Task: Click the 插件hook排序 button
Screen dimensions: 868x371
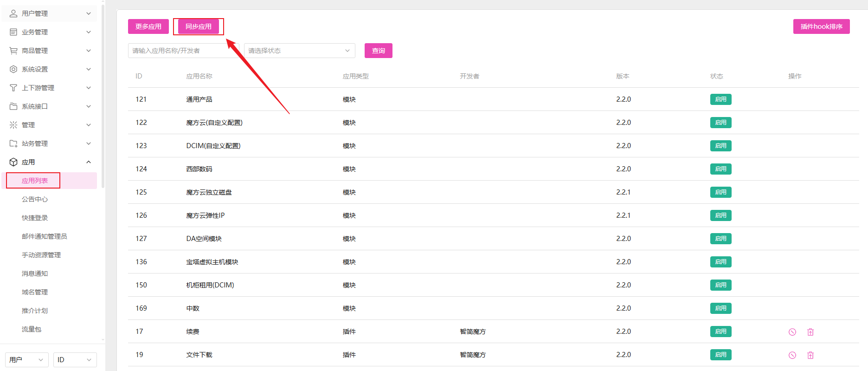Action: pyautogui.click(x=821, y=26)
